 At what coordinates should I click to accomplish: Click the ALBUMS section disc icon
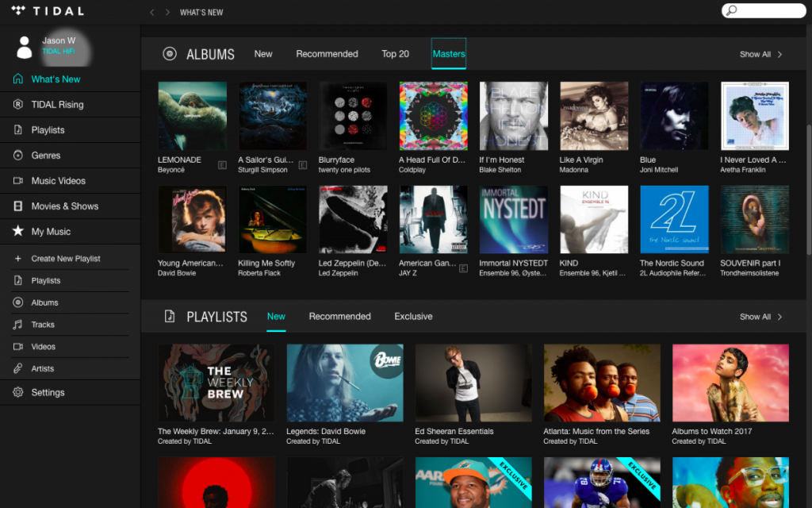tap(170, 53)
